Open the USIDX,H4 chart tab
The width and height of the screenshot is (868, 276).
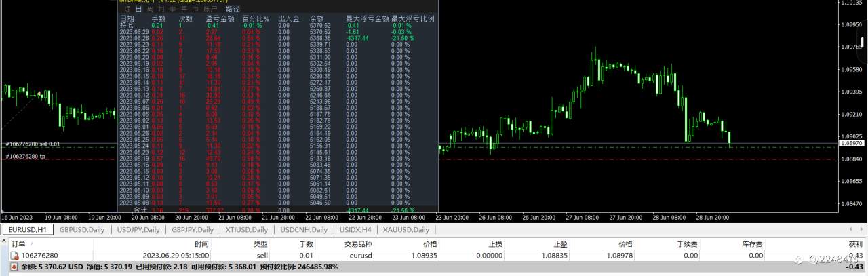tap(355, 230)
